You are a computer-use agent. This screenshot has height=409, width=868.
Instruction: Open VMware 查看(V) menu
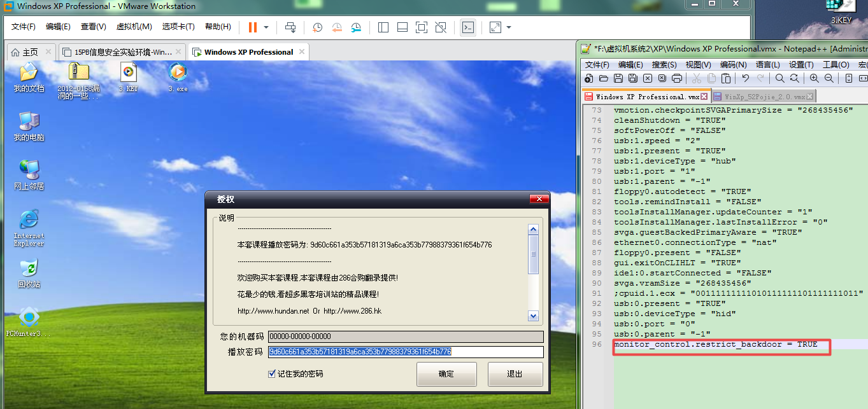point(94,27)
